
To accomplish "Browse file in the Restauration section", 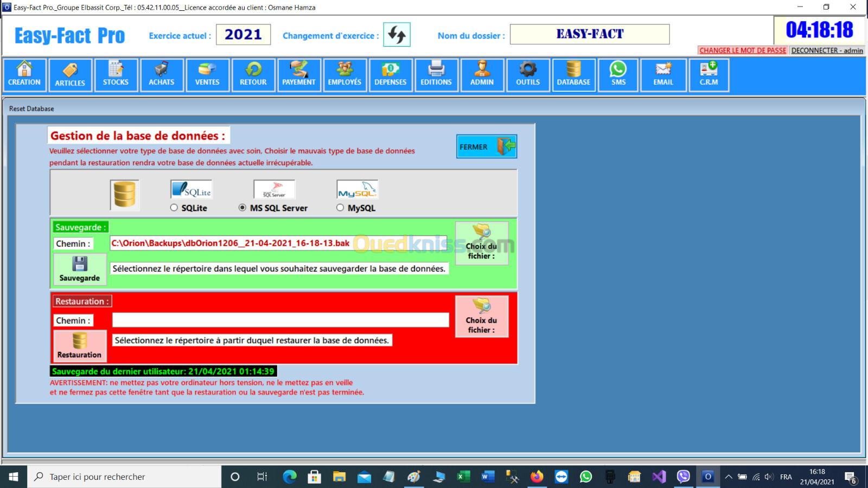I will point(482,317).
